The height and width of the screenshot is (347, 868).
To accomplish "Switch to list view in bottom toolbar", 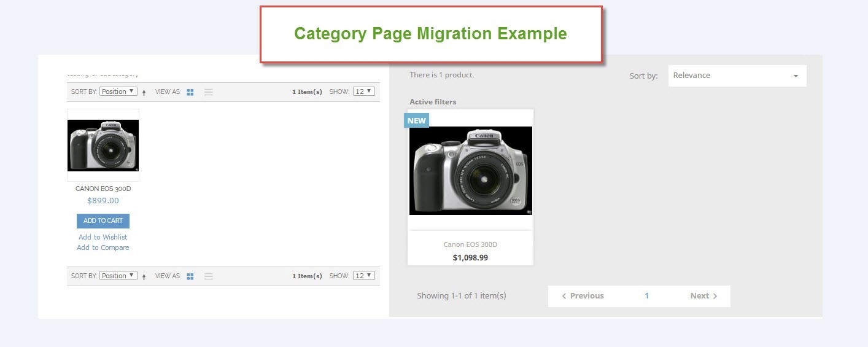I will (x=209, y=276).
